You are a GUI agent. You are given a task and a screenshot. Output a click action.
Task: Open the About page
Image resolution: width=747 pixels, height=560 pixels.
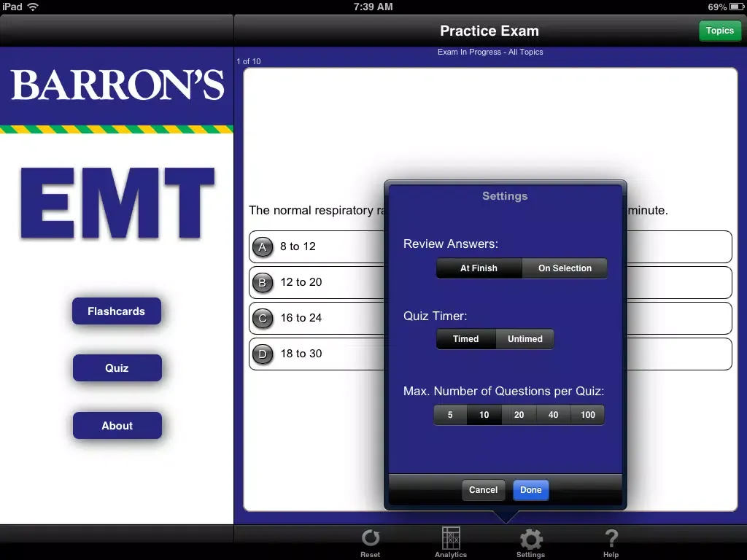[117, 426]
